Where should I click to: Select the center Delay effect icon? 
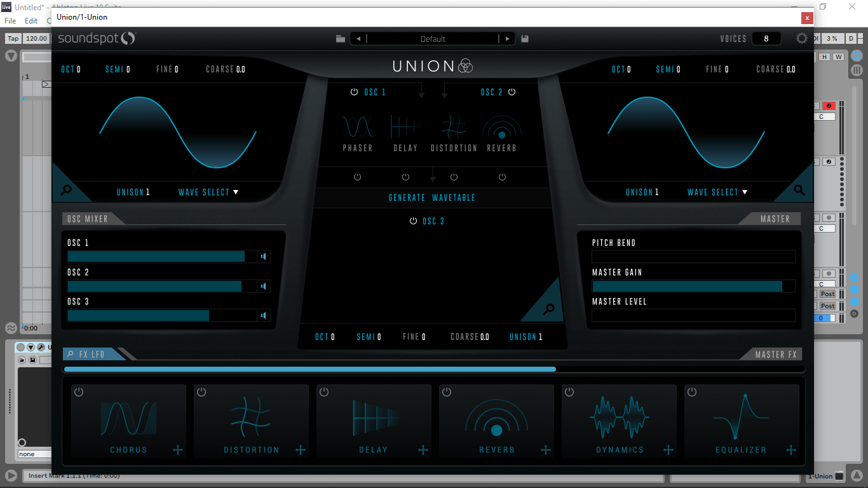[x=405, y=126]
